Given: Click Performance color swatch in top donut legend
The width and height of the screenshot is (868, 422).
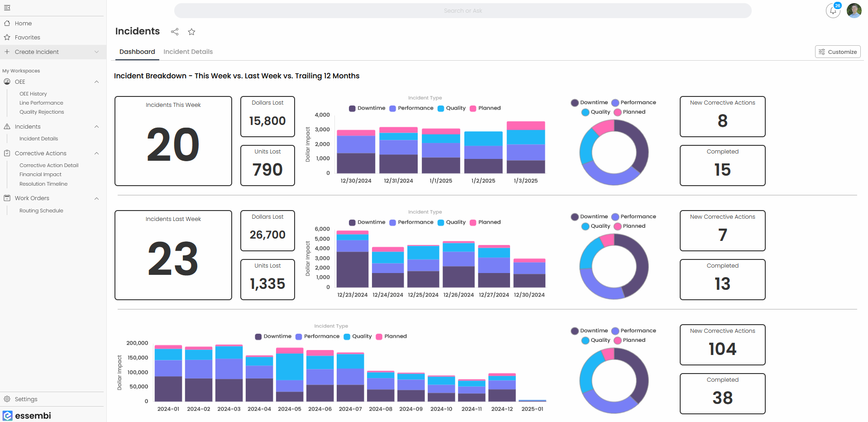Looking at the screenshot, I should [x=615, y=103].
